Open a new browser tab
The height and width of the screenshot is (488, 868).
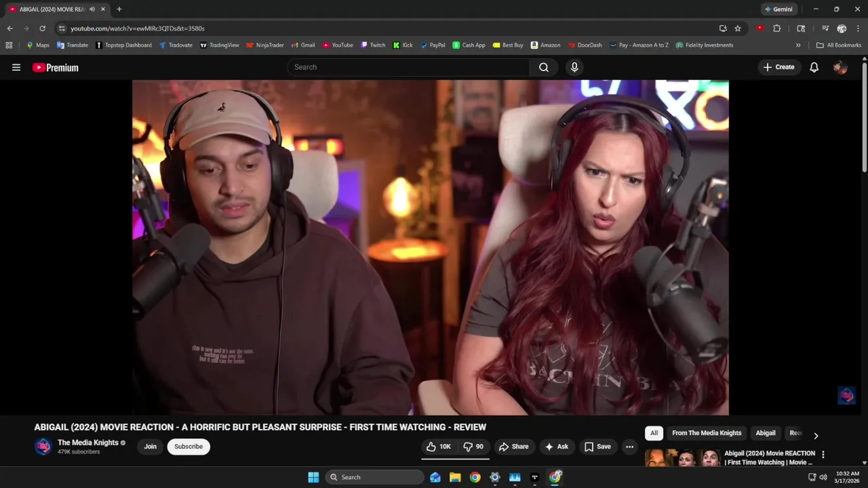click(x=119, y=9)
